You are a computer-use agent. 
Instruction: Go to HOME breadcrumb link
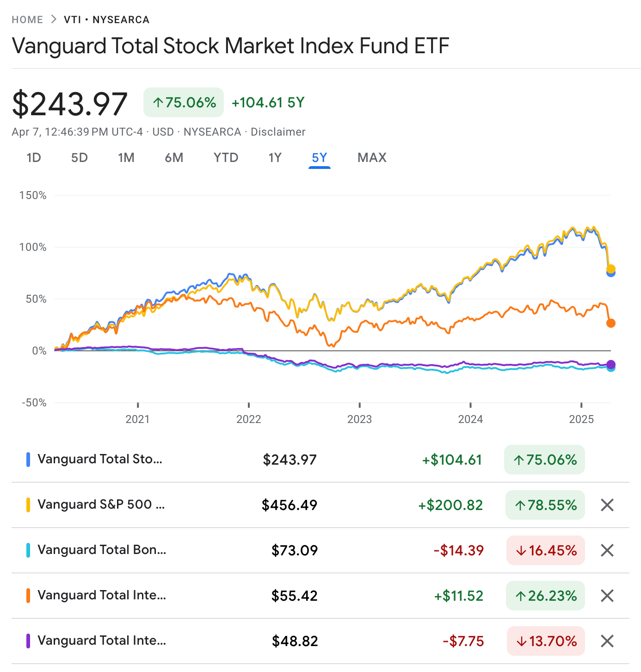(27, 19)
